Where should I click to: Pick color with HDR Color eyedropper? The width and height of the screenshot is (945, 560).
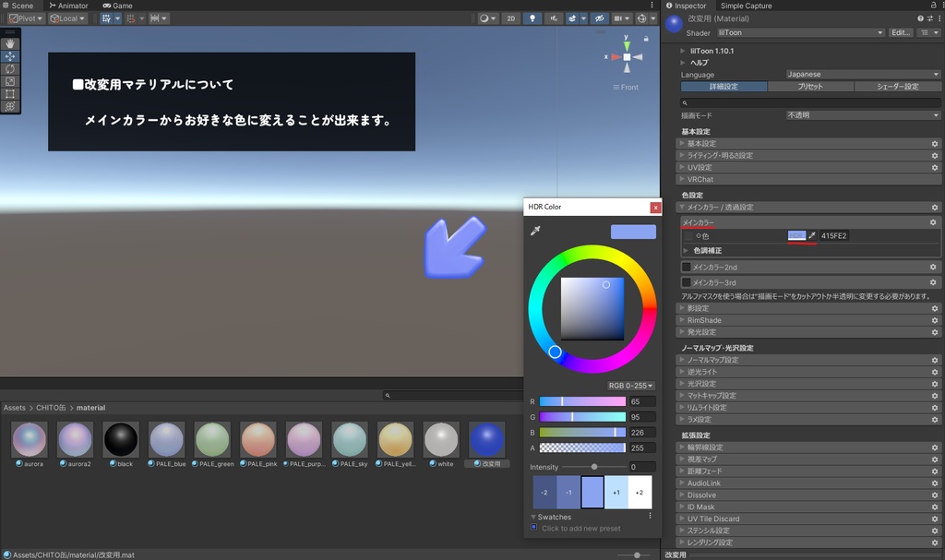coord(535,231)
